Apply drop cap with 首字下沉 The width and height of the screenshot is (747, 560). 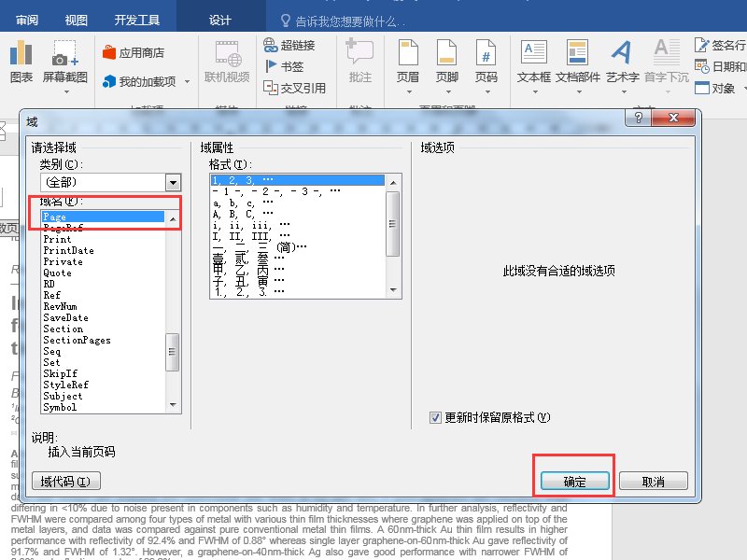point(665,63)
